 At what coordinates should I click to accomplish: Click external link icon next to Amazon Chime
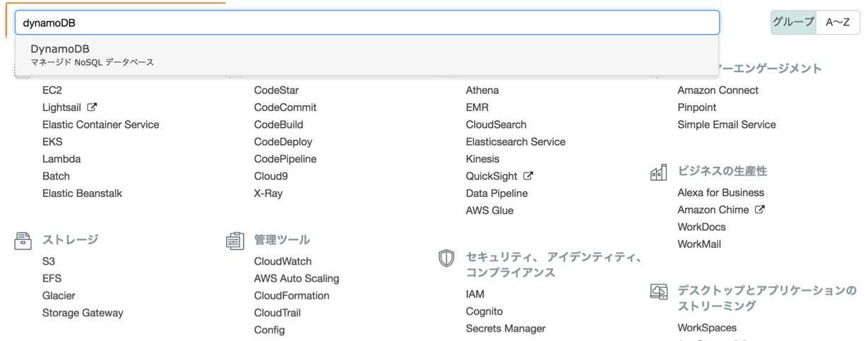(760, 210)
